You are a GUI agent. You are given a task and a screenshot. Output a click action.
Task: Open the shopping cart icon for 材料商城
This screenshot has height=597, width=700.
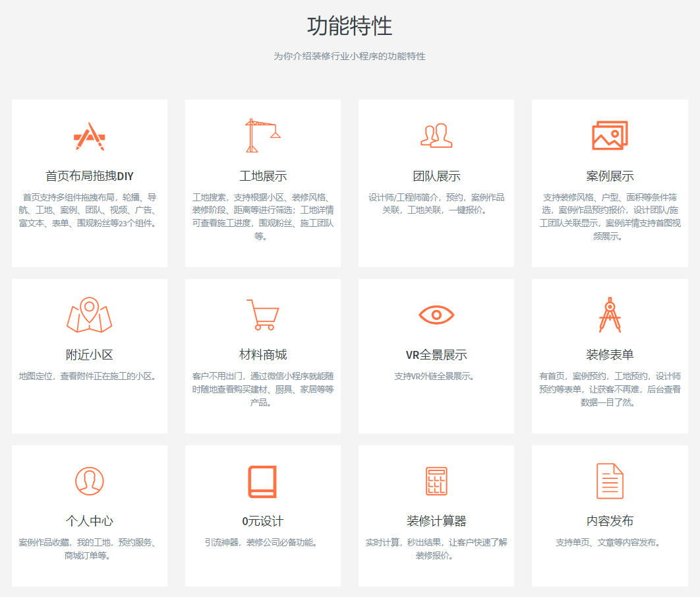point(262,315)
